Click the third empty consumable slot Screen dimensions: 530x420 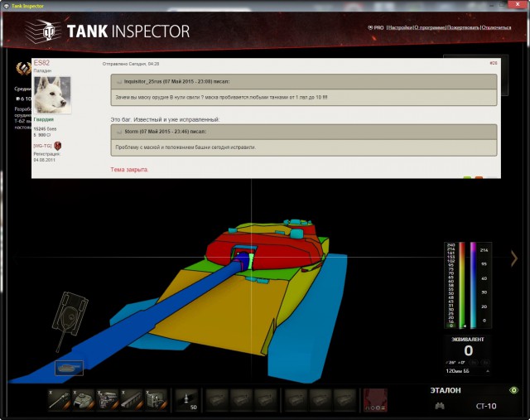(344, 400)
